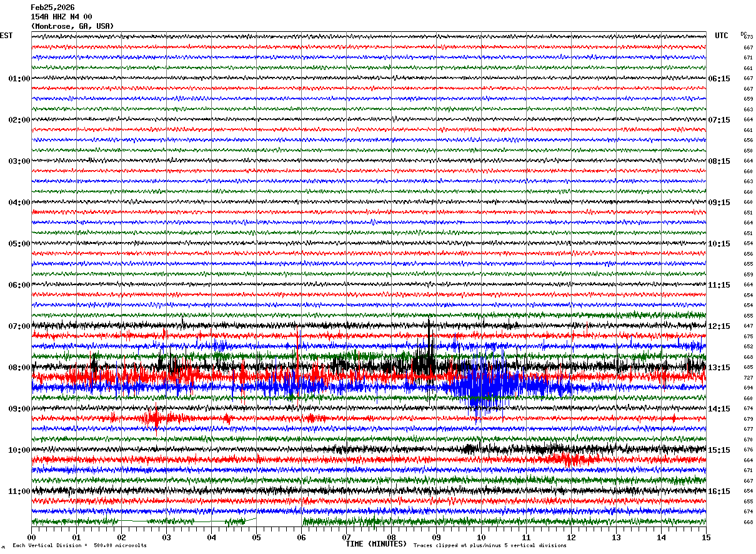Click the 07:15 UTC time label
The height and width of the screenshot is (554, 756).
[719, 120]
